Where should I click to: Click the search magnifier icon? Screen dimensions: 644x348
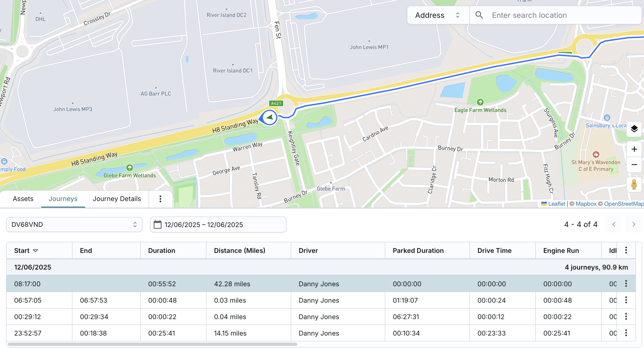[x=479, y=15]
